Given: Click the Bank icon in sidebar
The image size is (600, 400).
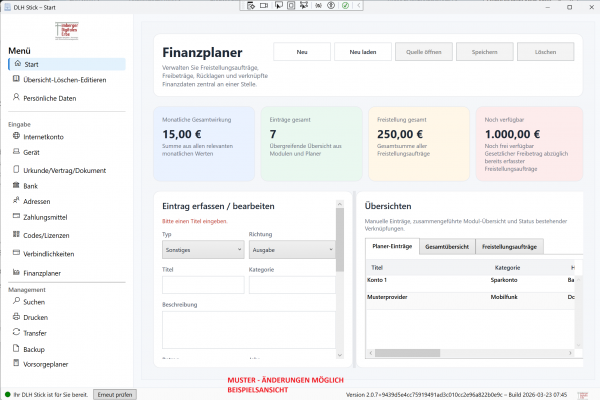Looking at the screenshot, I should coord(16,185).
